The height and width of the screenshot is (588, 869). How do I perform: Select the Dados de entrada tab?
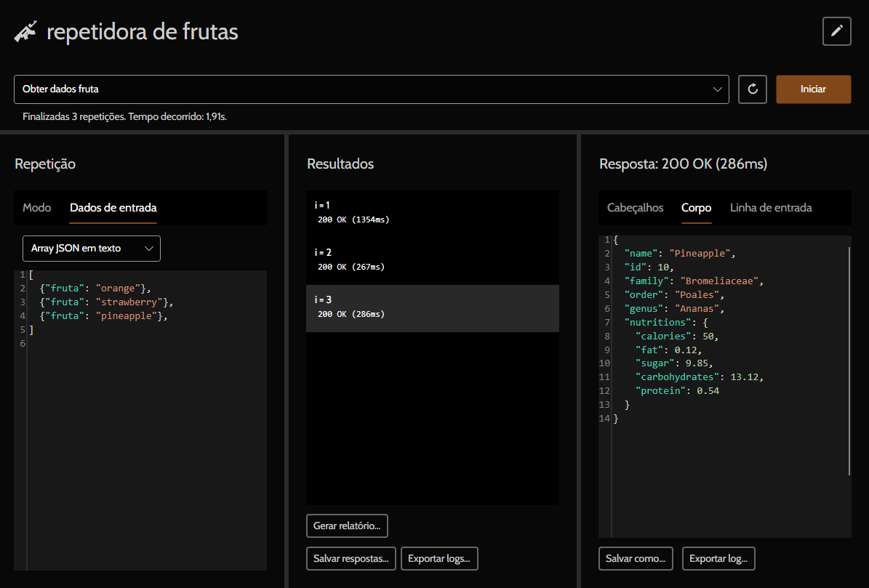(x=113, y=208)
